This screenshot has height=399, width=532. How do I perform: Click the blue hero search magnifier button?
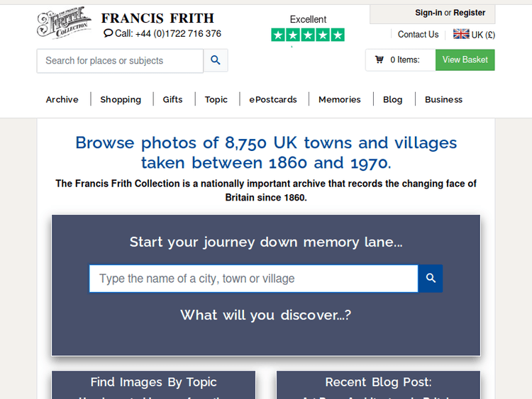tap(430, 279)
